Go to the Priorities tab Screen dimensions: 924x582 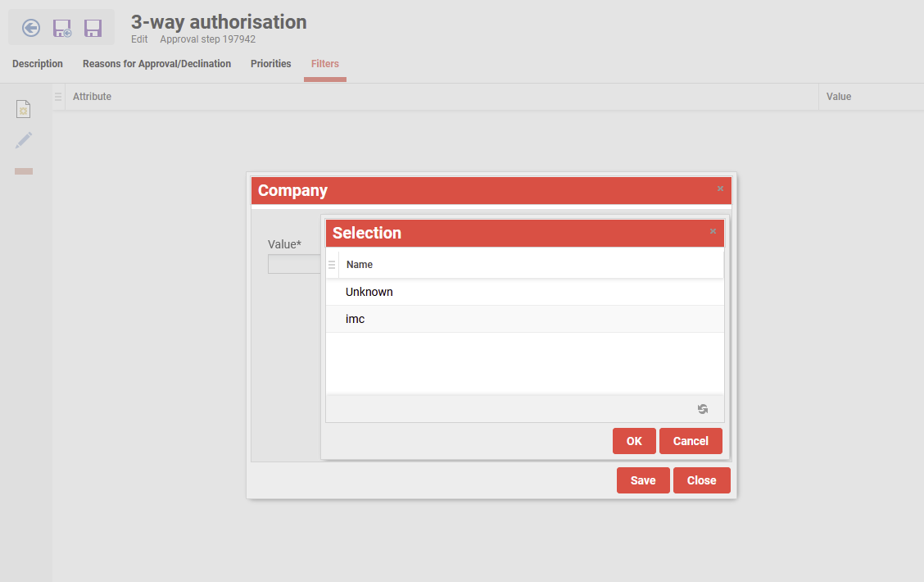tap(271, 64)
